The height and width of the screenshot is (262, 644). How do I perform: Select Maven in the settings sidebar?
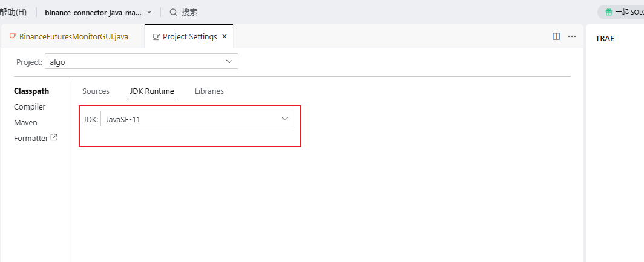pos(25,122)
